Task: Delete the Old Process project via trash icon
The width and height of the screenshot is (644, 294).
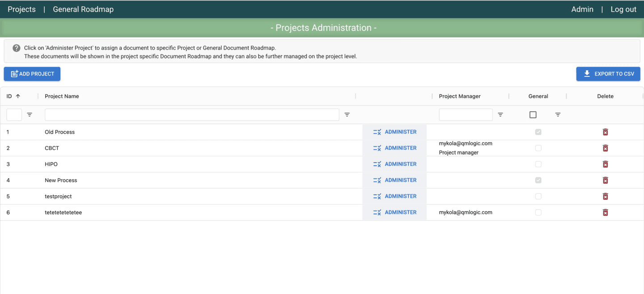Action: click(x=605, y=132)
